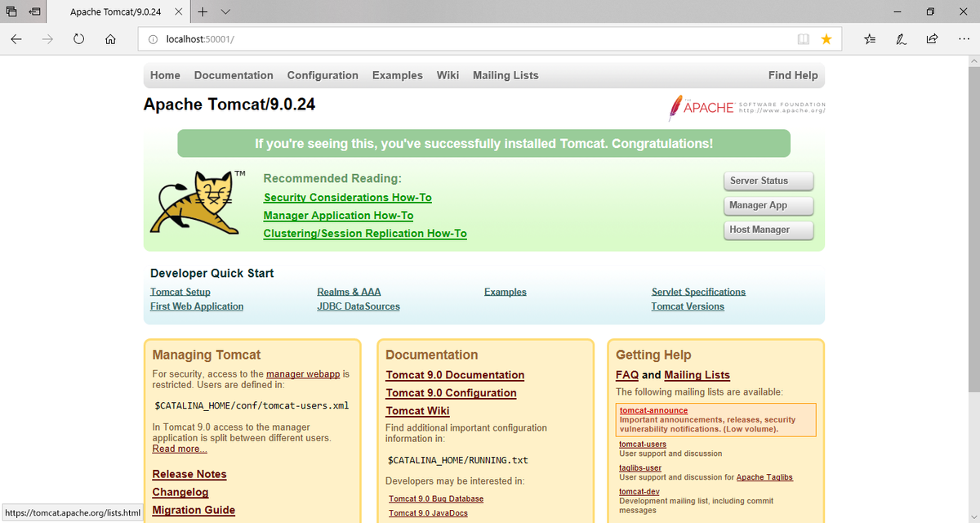Open the Release Notes link

click(x=189, y=475)
